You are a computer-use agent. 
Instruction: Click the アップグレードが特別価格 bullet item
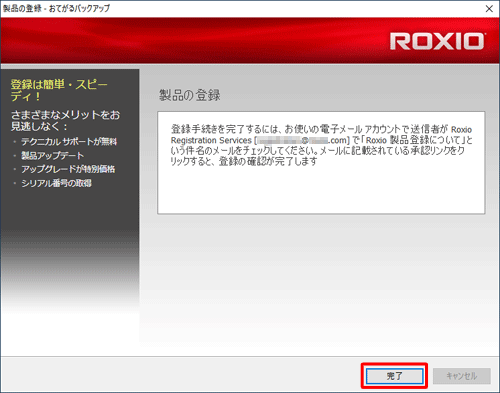coord(68,169)
